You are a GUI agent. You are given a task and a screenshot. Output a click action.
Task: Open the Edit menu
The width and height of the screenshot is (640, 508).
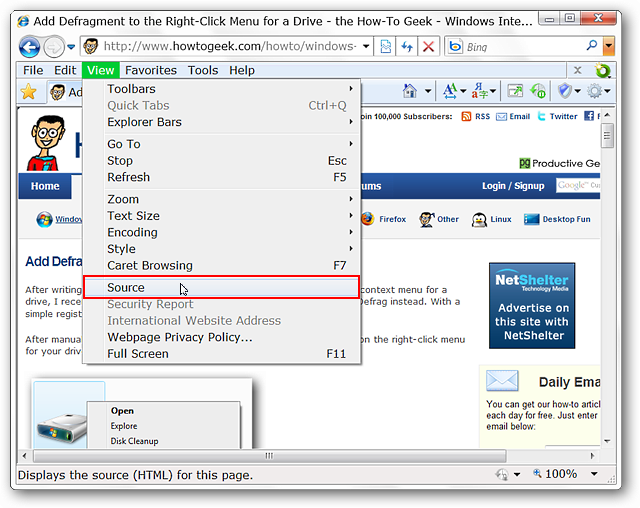click(65, 70)
